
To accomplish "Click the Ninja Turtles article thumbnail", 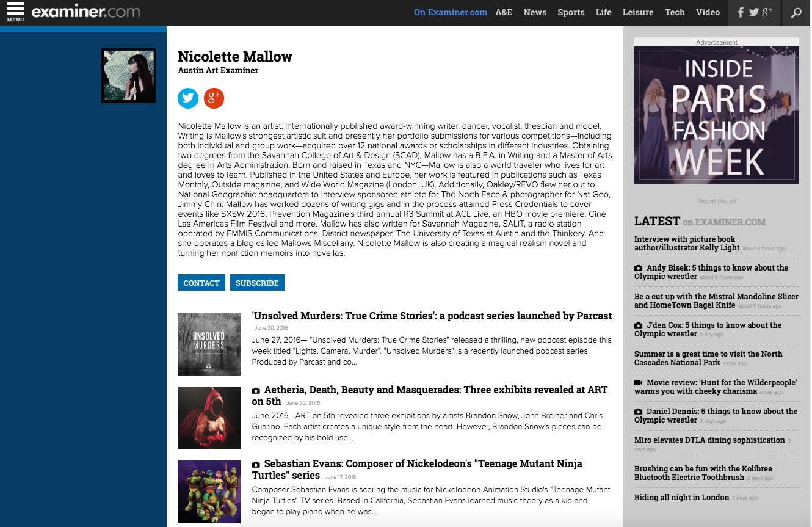I will click(209, 492).
